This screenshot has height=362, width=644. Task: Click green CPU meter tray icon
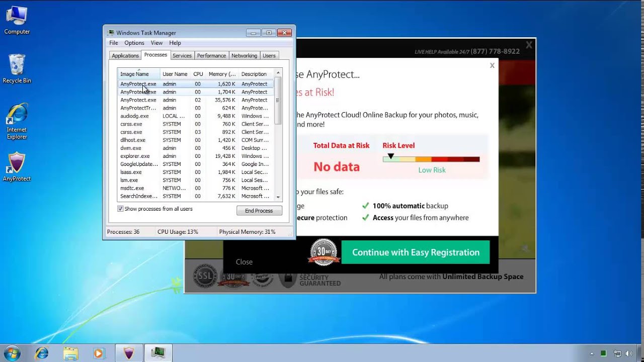604,353
